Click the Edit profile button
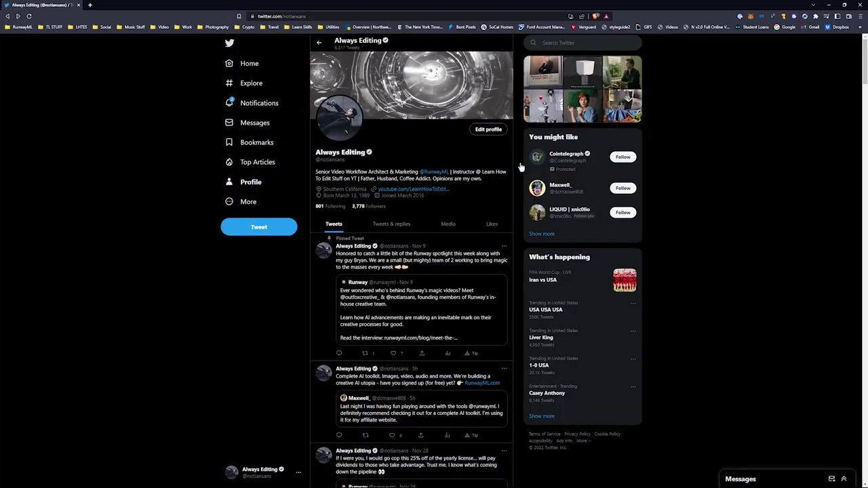Viewport: 868px width, 488px height. click(488, 129)
